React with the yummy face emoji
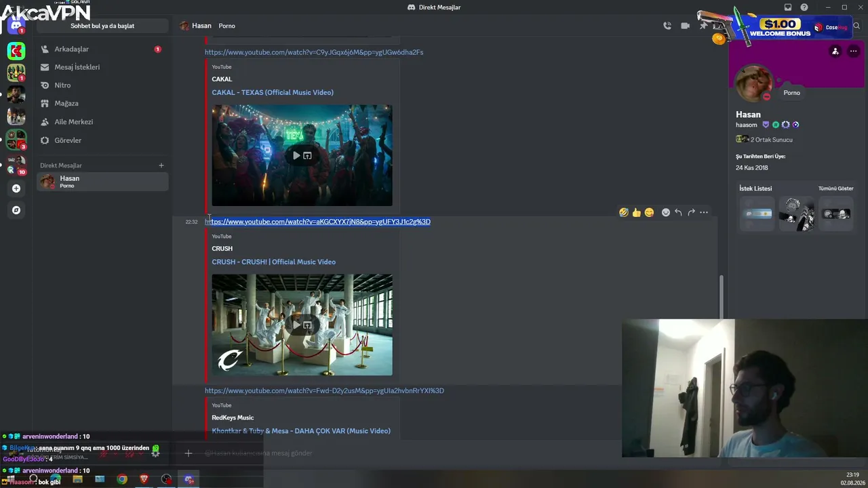868x488 pixels. 649,212
